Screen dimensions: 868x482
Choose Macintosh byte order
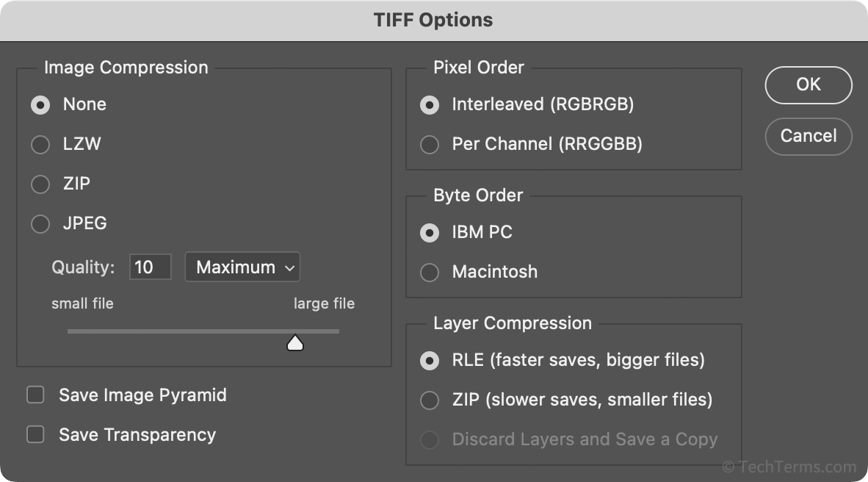click(429, 273)
